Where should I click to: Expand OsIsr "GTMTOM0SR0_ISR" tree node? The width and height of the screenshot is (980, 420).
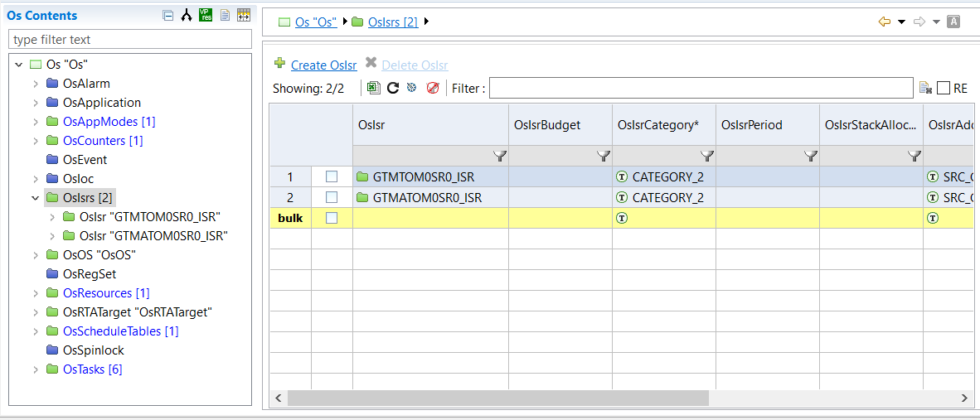pos(52,216)
